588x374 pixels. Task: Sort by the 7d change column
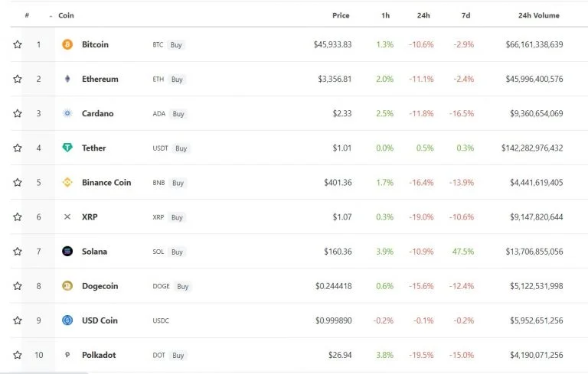pos(465,15)
